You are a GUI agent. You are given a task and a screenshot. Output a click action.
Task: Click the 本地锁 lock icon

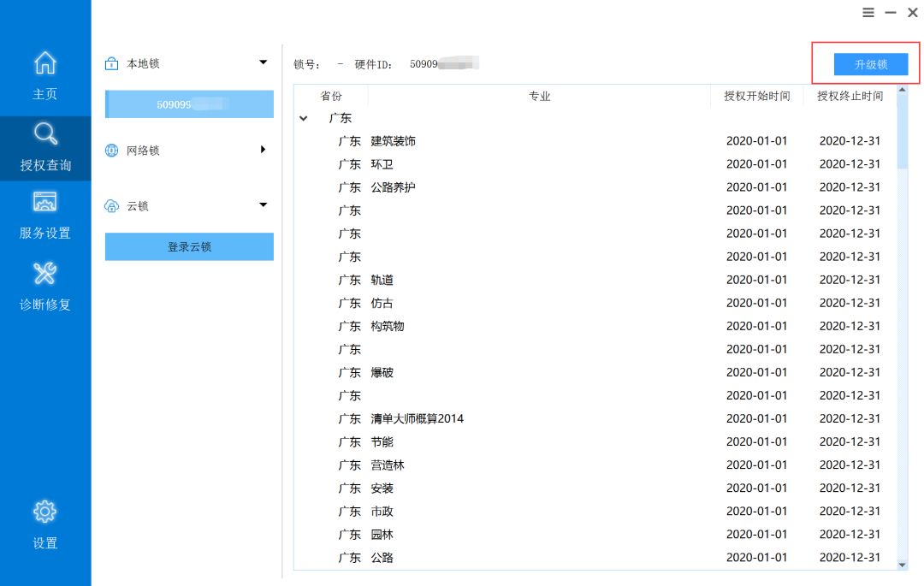[x=112, y=62]
